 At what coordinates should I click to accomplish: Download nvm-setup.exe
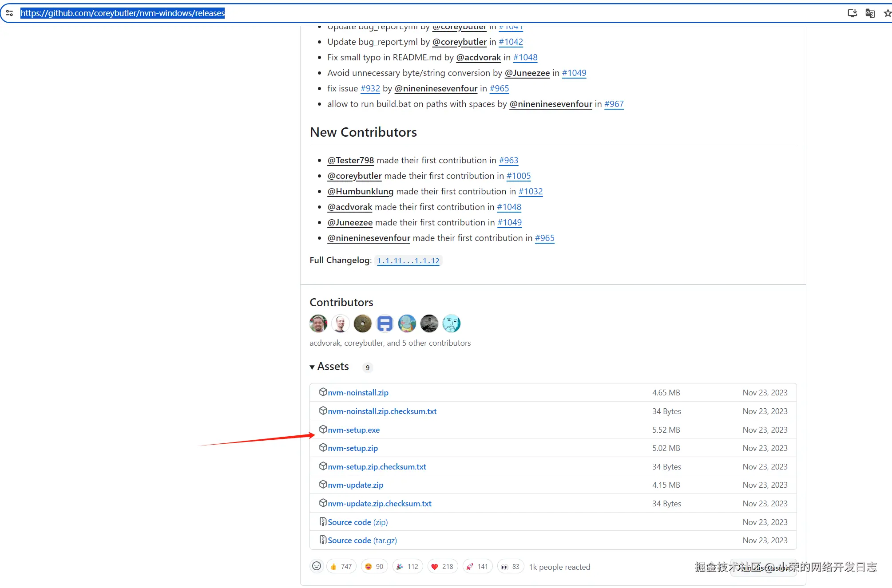353,430
